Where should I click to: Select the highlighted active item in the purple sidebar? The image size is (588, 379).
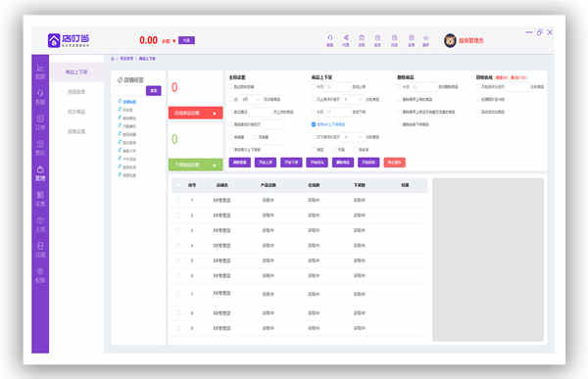pyautogui.click(x=40, y=173)
